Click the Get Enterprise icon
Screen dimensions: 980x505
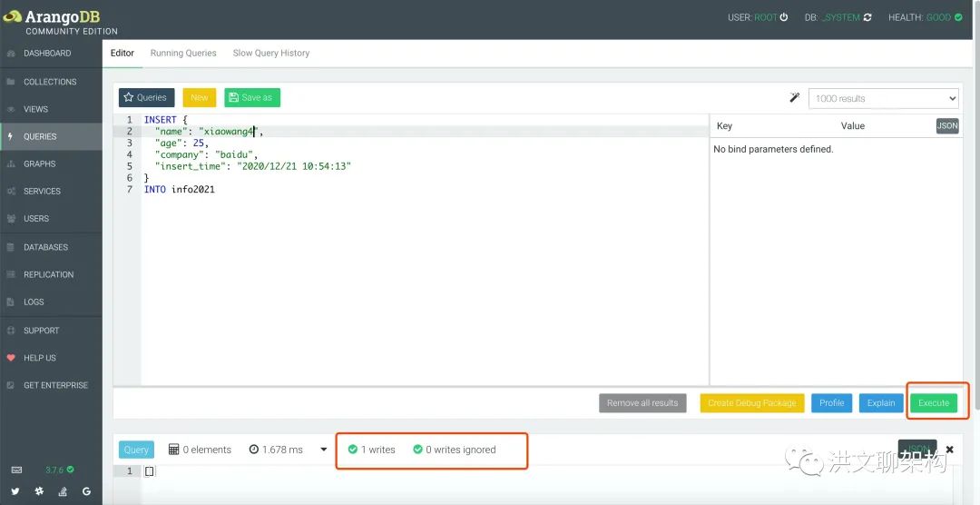tap(11, 385)
